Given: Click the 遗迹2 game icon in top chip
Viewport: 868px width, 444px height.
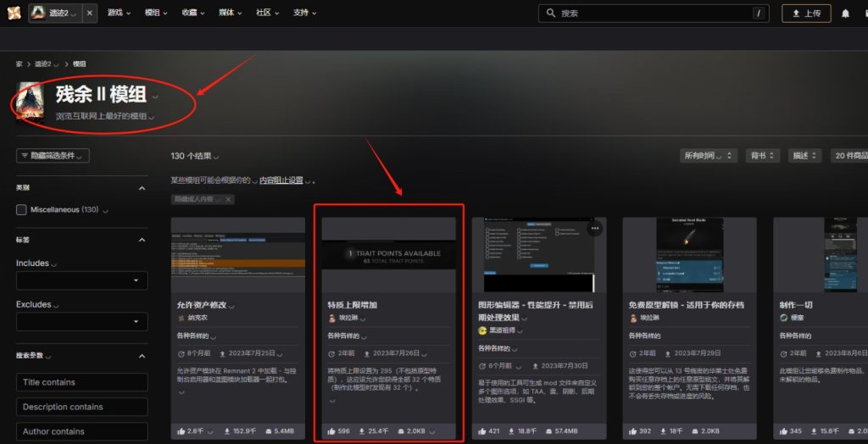Looking at the screenshot, I should click(x=39, y=13).
